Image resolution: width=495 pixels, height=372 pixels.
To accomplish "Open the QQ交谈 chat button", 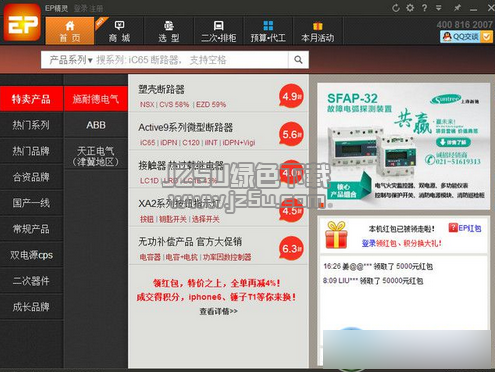I will point(461,37).
